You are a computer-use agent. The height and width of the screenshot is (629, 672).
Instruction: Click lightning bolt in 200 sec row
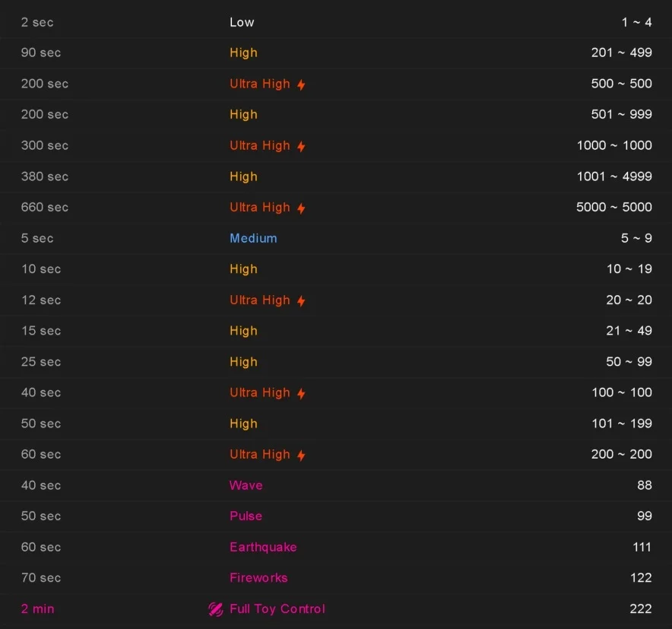(x=301, y=84)
